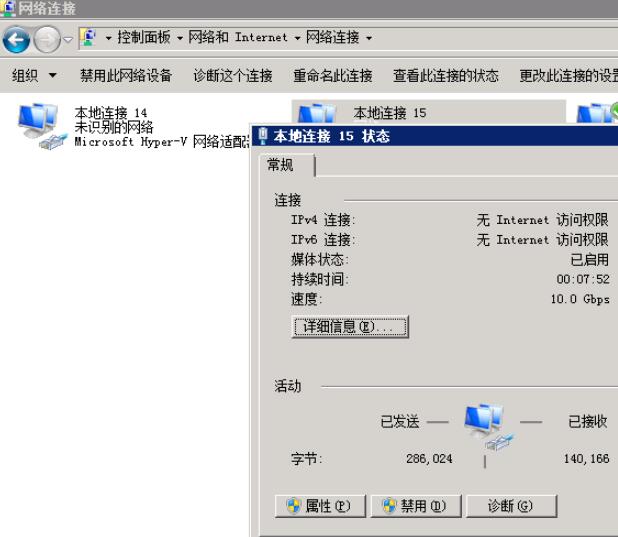Click 查看此连接的状态 in toolbar

(x=446, y=75)
